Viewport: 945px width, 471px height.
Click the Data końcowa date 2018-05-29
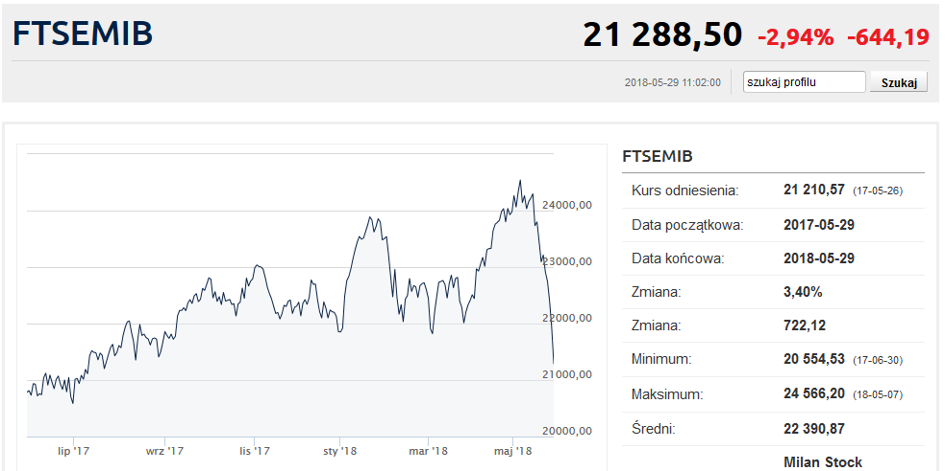(x=819, y=258)
